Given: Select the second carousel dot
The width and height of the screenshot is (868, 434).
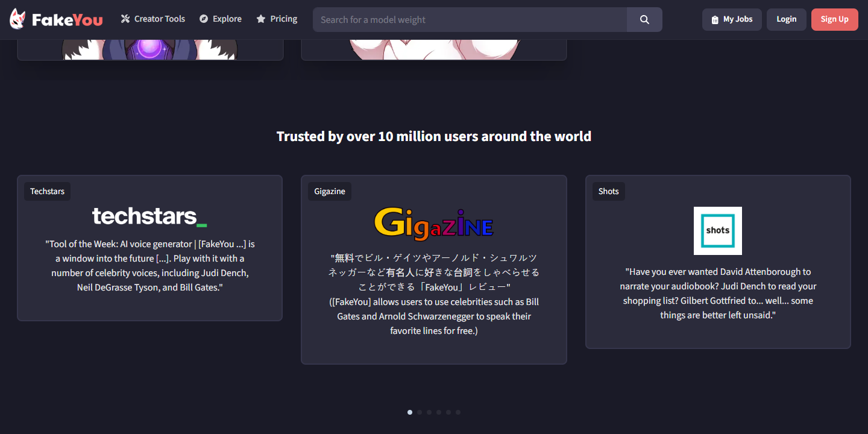Looking at the screenshot, I should coord(420,412).
